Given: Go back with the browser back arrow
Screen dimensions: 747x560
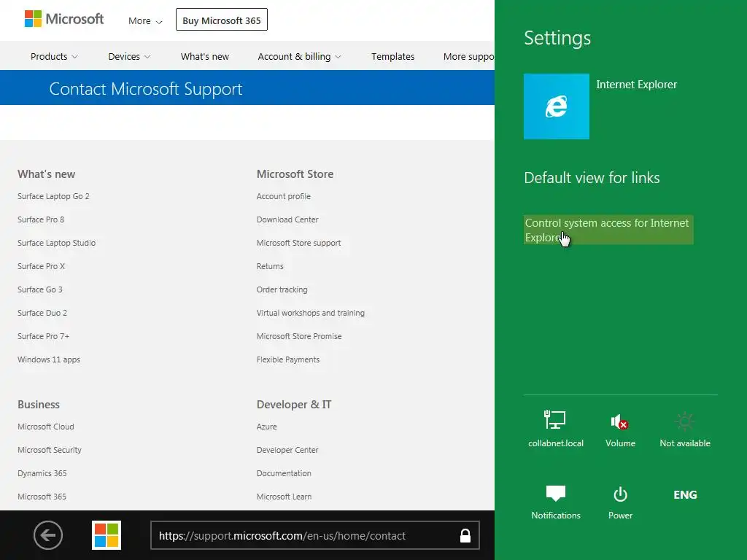Looking at the screenshot, I should coord(48,535).
